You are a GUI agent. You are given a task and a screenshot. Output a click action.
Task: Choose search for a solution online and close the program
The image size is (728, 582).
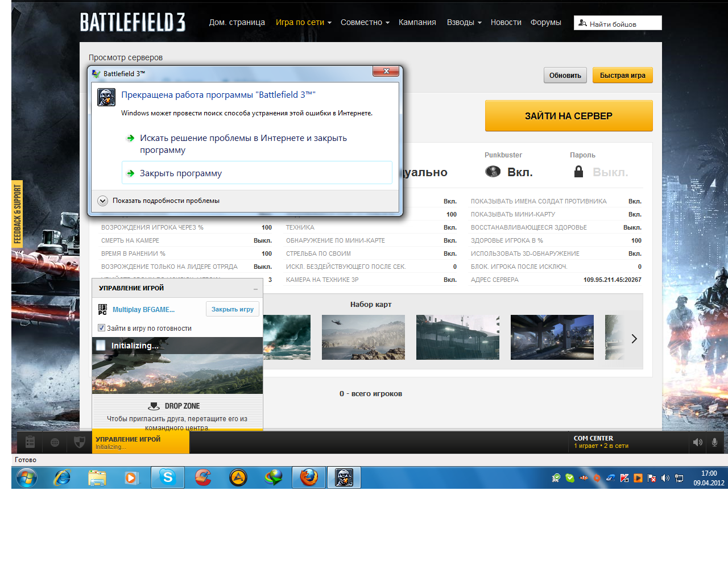coord(257,144)
